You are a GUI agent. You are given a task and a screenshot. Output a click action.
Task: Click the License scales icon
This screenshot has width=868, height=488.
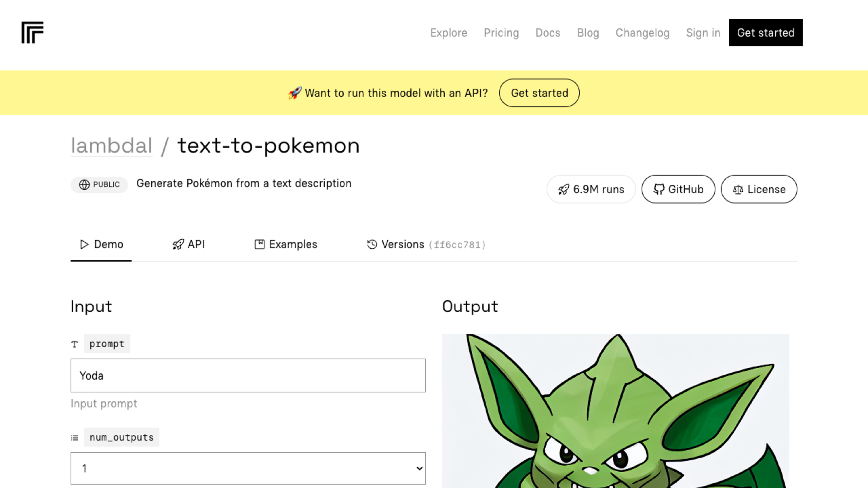(x=738, y=190)
